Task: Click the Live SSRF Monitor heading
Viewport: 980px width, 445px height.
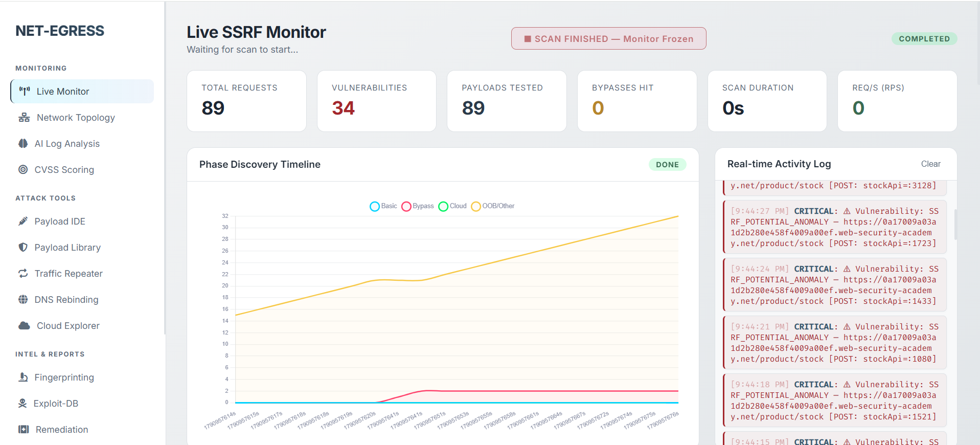Action: click(x=256, y=32)
